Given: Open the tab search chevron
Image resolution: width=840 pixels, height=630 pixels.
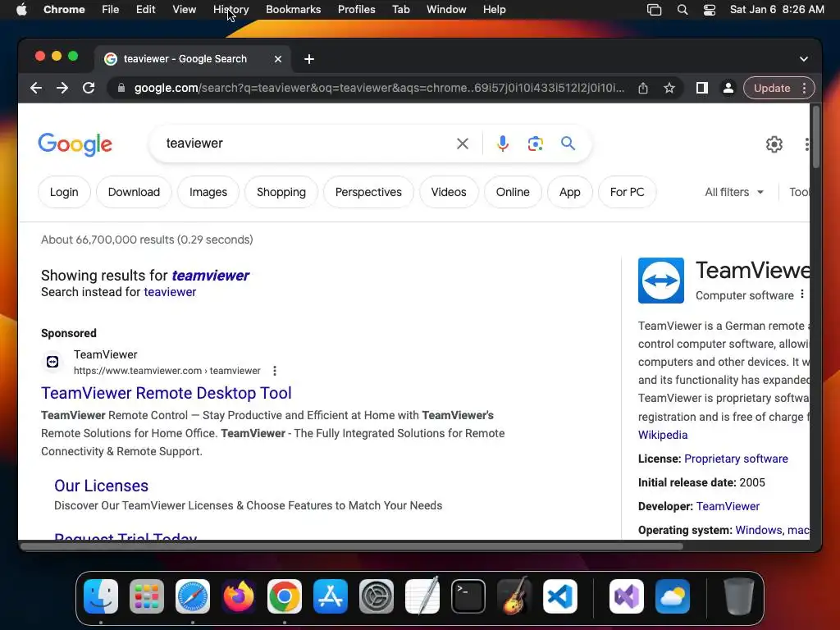Looking at the screenshot, I should point(804,59).
